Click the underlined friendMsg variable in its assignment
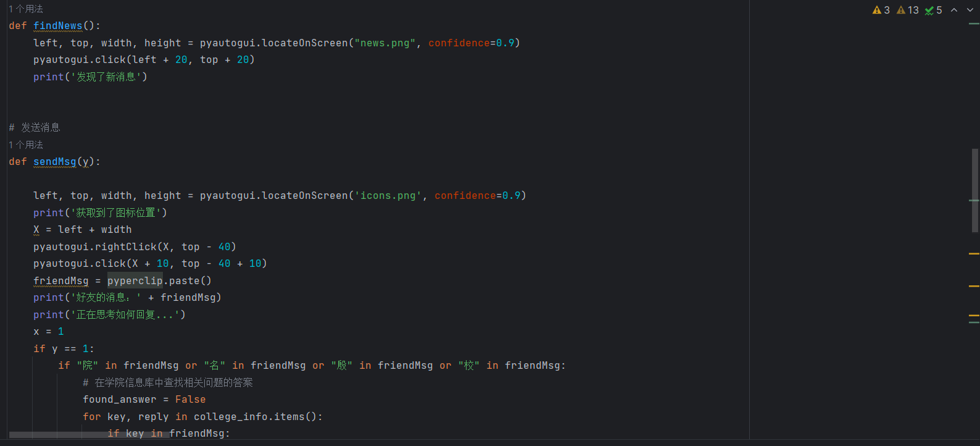The width and height of the screenshot is (980, 446). 61,281
